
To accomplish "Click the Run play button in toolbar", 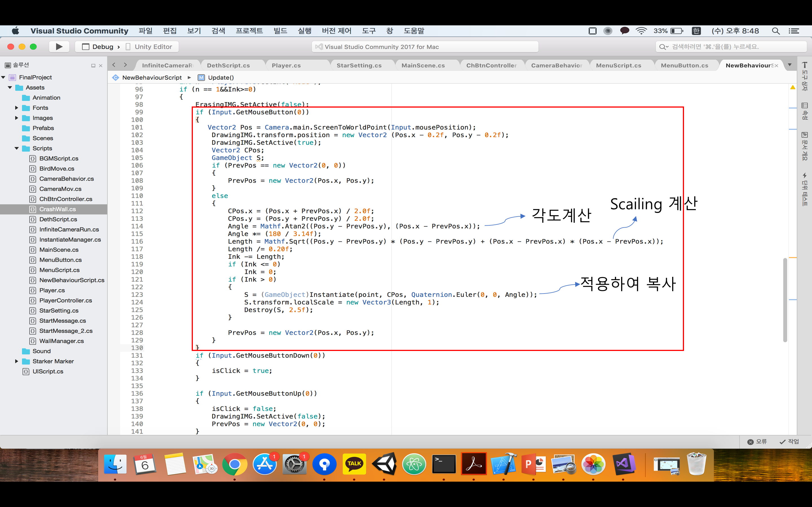I will click(x=59, y=46).
